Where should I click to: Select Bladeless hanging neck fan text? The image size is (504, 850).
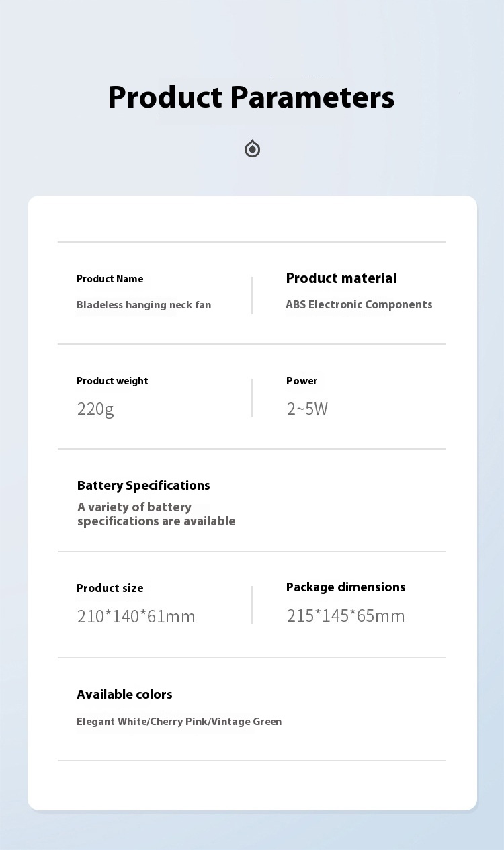(144, 305)
